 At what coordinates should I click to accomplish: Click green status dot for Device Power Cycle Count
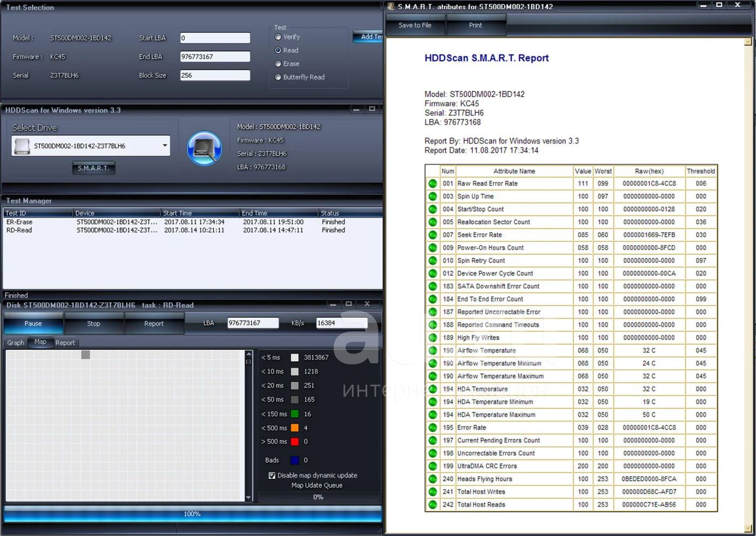tap(433, 274)
